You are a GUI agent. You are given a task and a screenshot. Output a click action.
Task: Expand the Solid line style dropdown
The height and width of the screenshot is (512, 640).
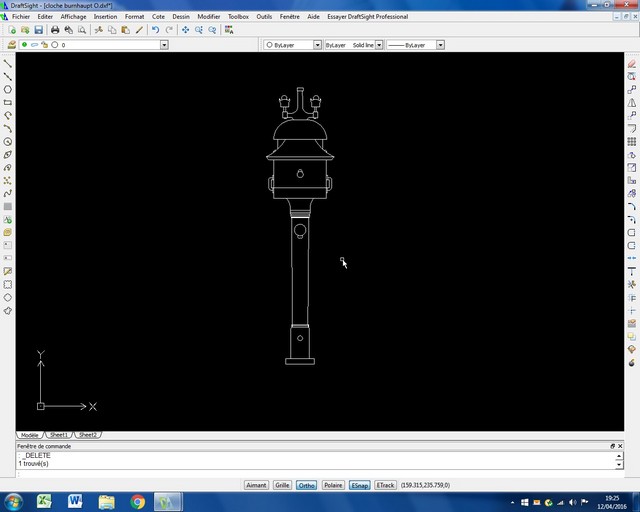pos(380,45)
